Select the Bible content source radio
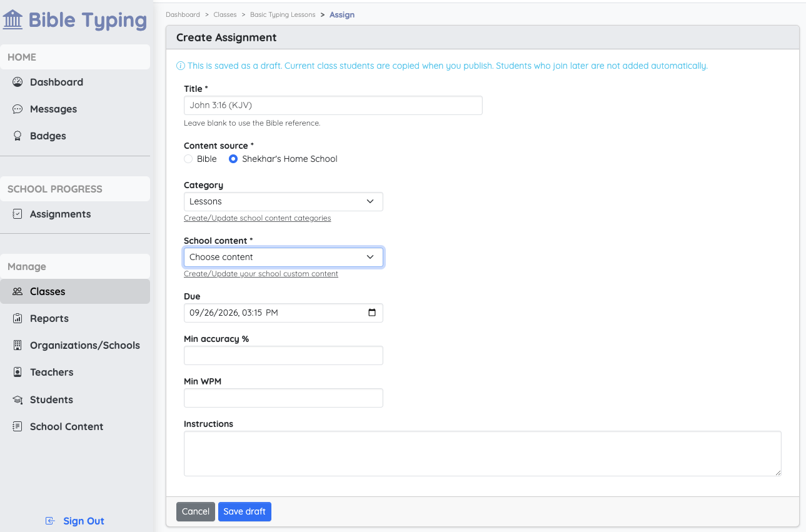This screenshot has height=532, width=806. click(188, 159)
